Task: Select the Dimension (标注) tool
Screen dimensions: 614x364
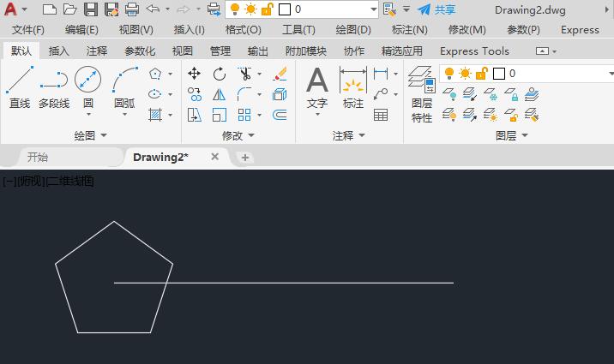Action: [353, 87]
